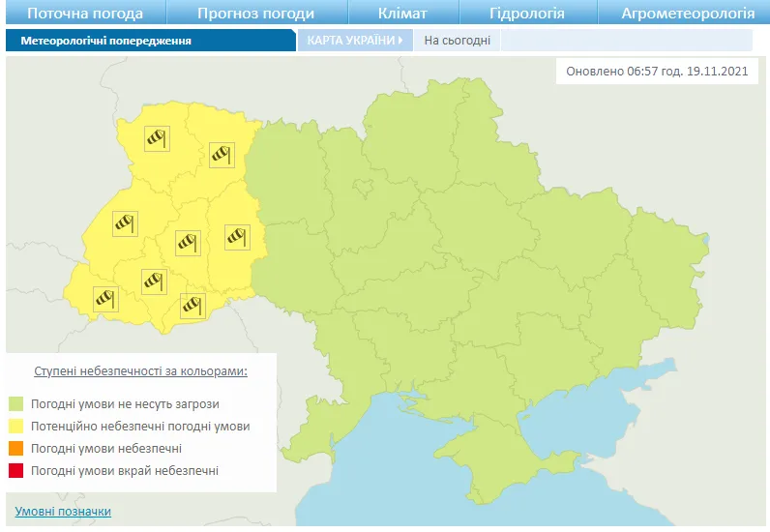The image size is (770, 532).
Task: Open the Поточна погода tab
Action: 85,14
